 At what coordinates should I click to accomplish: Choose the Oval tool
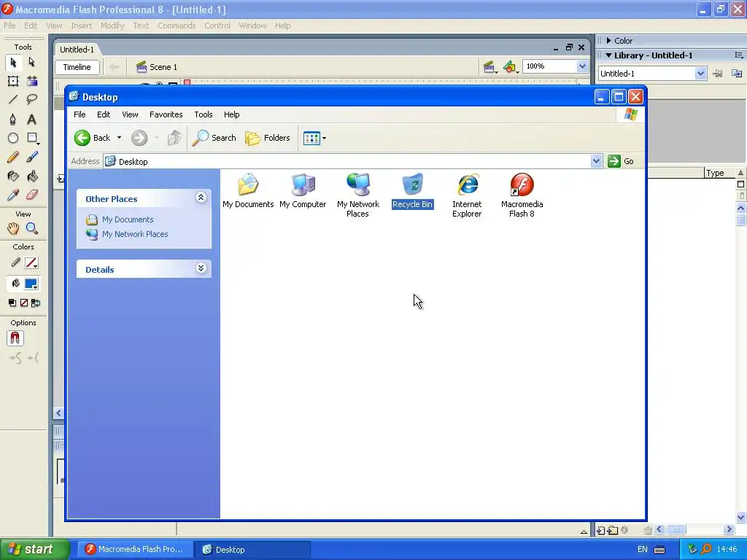click(13, 138)
